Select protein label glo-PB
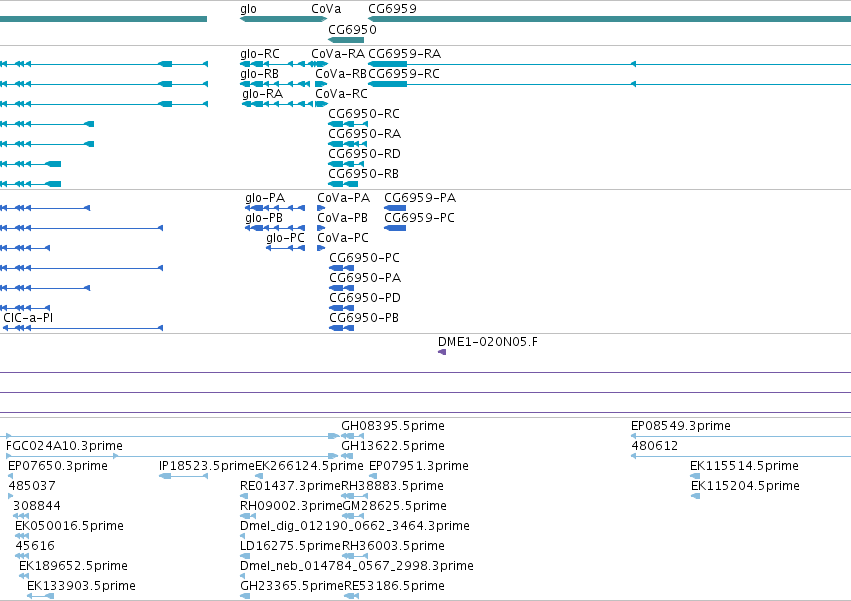The height and width of the screenshot is (601, 851). click(264, 218)
